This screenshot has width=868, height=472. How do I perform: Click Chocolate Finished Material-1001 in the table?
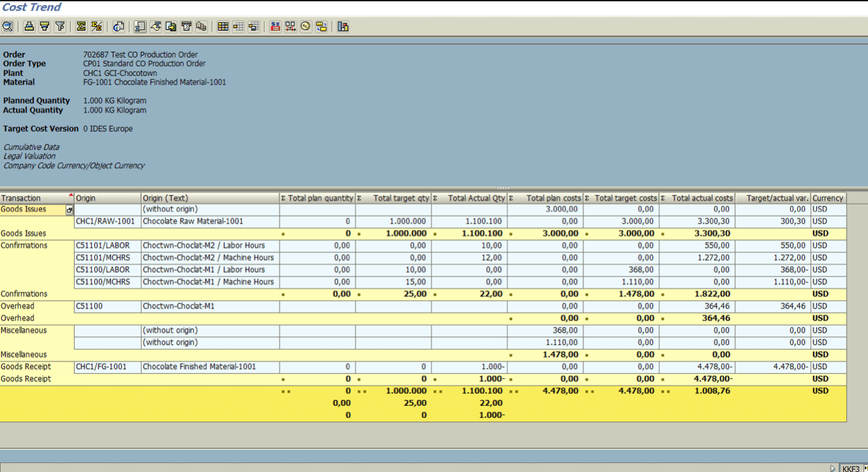click(210, 367)
